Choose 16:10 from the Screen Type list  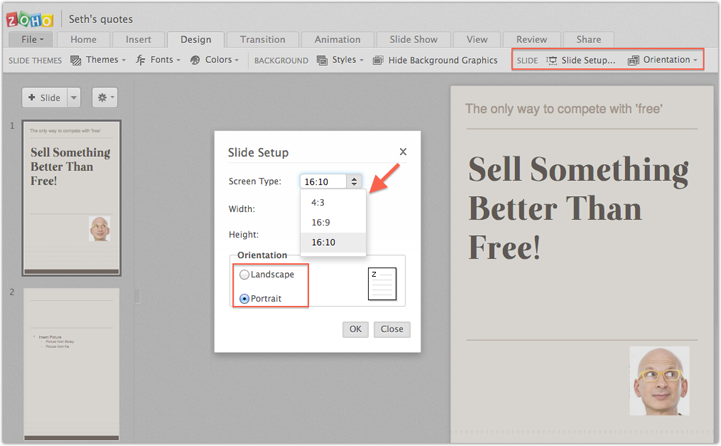click(333, 242)
